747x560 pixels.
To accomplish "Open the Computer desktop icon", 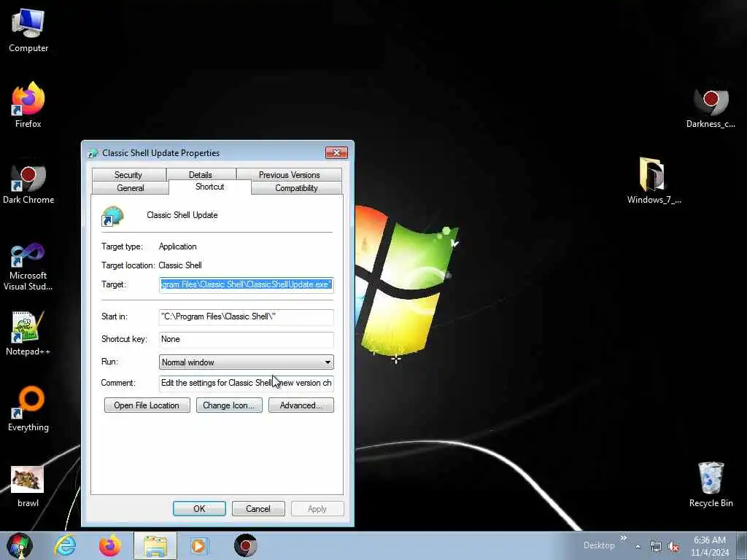I will click(x=28, y=31).
